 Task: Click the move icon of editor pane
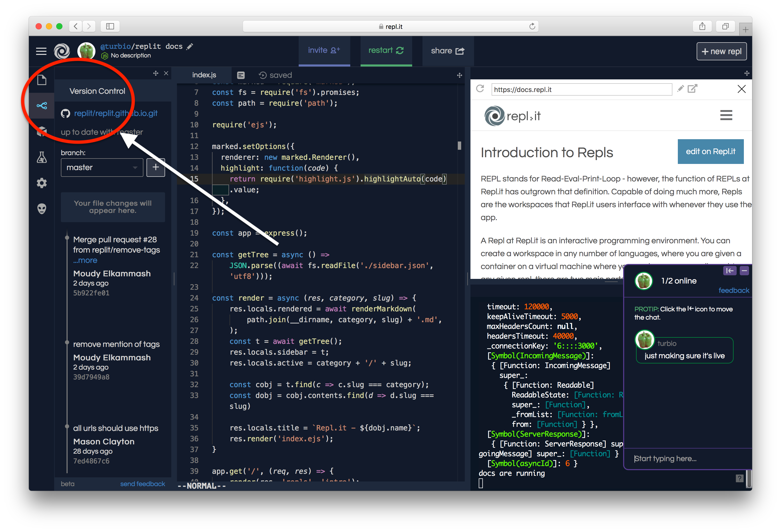[x=459, y=75]
